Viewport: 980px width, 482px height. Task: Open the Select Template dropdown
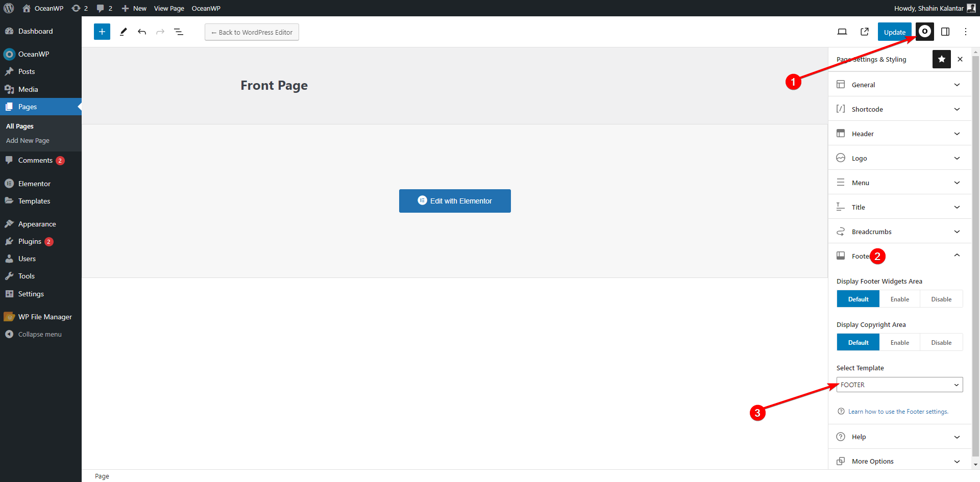(x=899, y=385)
